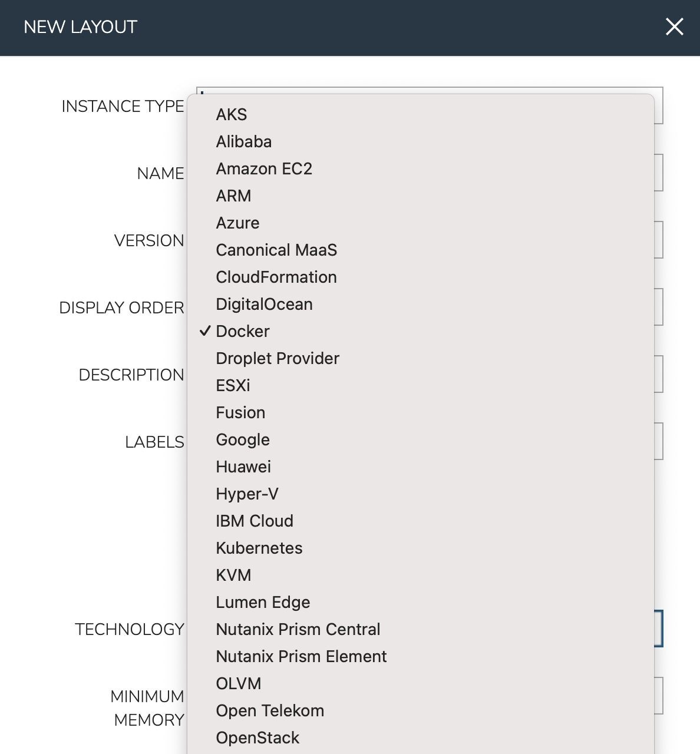700x754 pixels.
Task: Pick the Amazon EC2 option
Action: point(264,168)
